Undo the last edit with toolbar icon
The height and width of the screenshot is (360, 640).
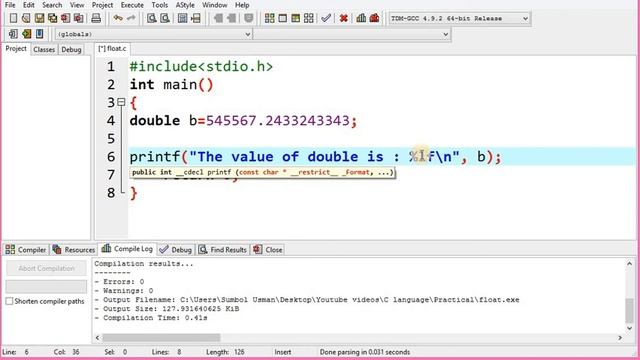point(118,18)
